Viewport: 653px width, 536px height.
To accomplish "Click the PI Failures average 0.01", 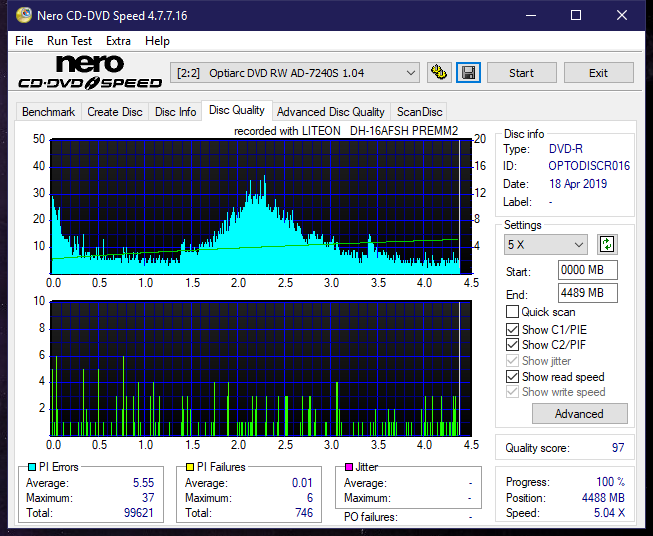I will [302, 483].
